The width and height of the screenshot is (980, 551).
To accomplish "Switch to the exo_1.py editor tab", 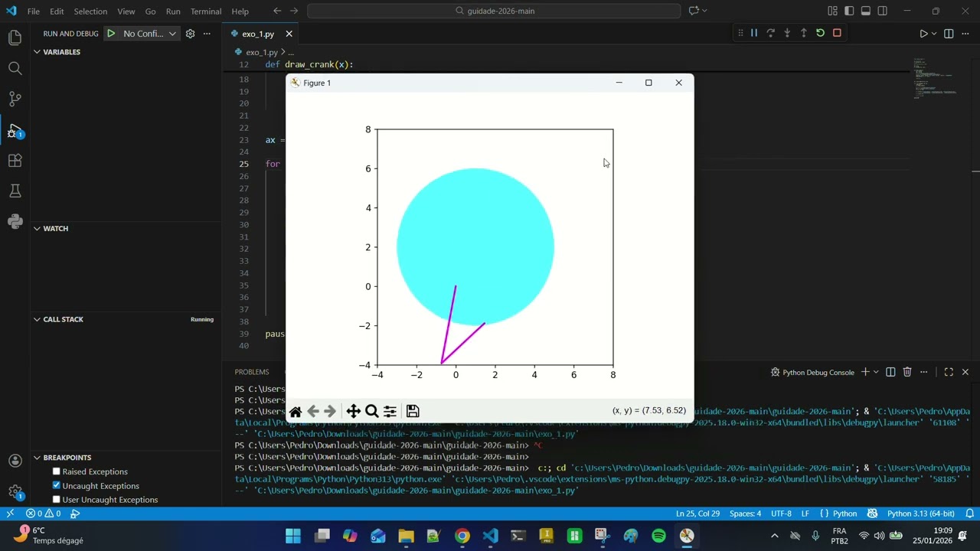I will [258, 34].
